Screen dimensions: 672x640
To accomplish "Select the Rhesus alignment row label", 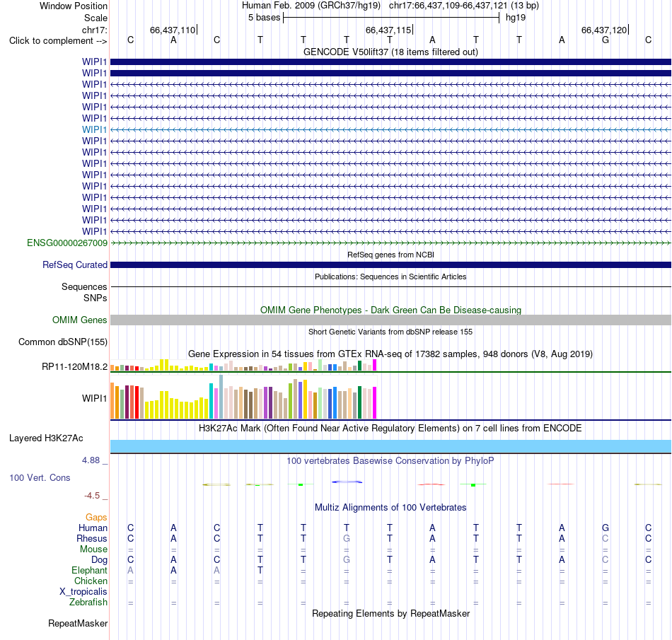I will click(x=92, y=538).
